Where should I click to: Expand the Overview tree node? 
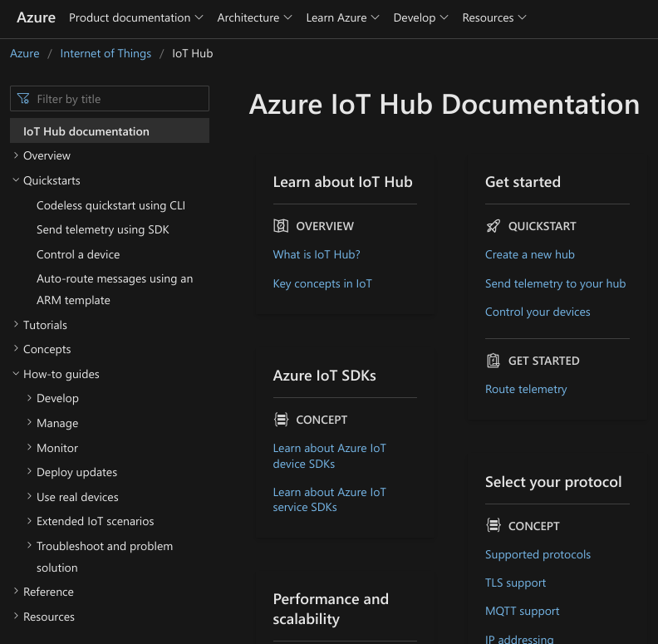coord(16,155)
